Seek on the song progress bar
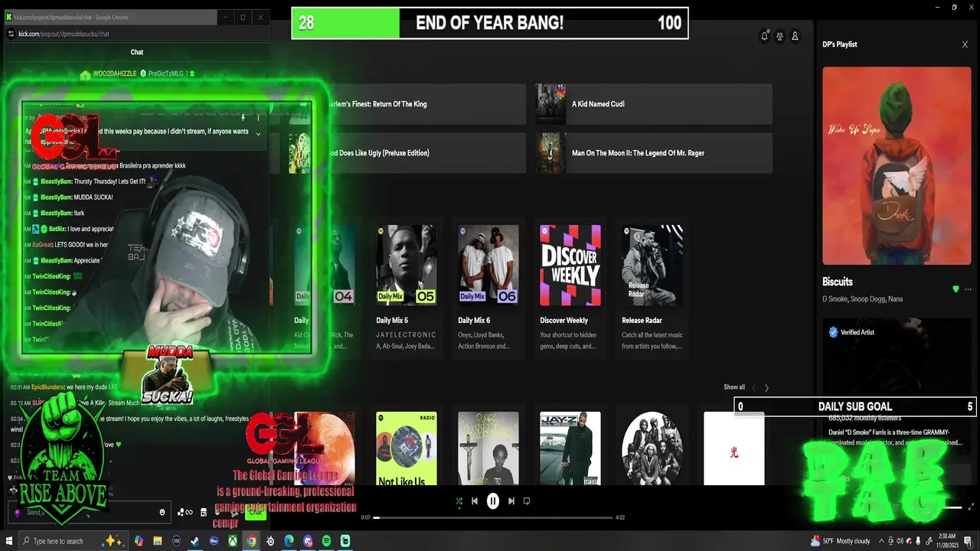The width and height of the screenshot is (980, 551). (493, 517)
